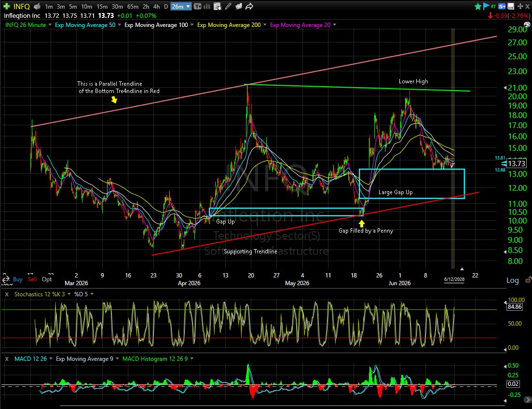This screenshot has height=409, width=532.
Task: Click the scale lock icon beside Log
Action: 528,280
